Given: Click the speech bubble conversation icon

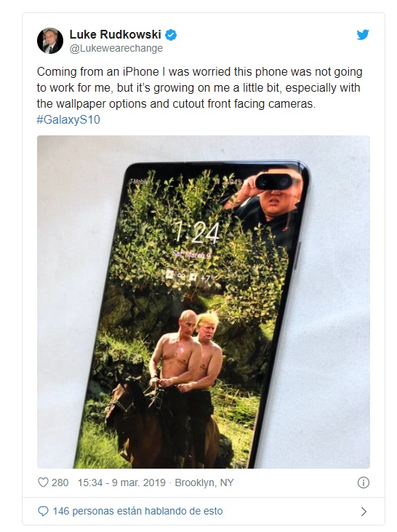Looking at the screenshot, I should pyautogui.click(x=43, y=511).
